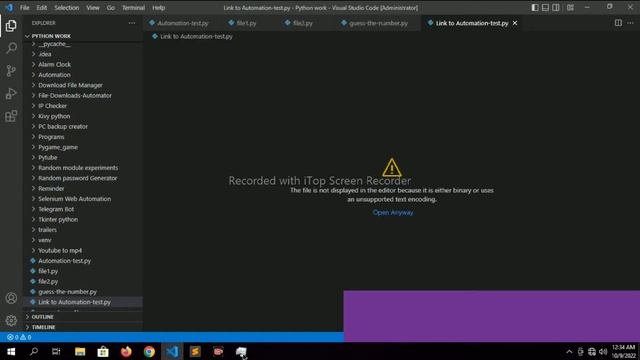Screen dimensions: 640x360
Task: Toggle bottom panel layout icon
Action: coord(545,8)
